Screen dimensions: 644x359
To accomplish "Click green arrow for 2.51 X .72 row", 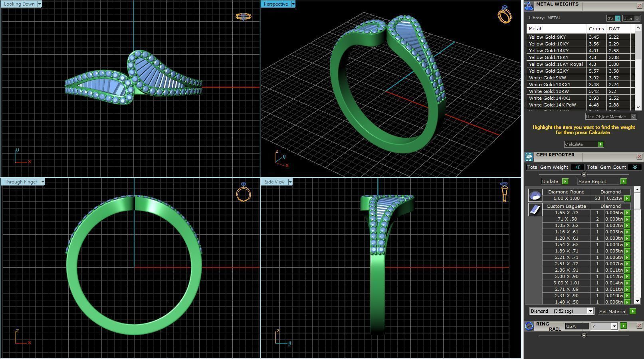I will [x=627, y=264].
